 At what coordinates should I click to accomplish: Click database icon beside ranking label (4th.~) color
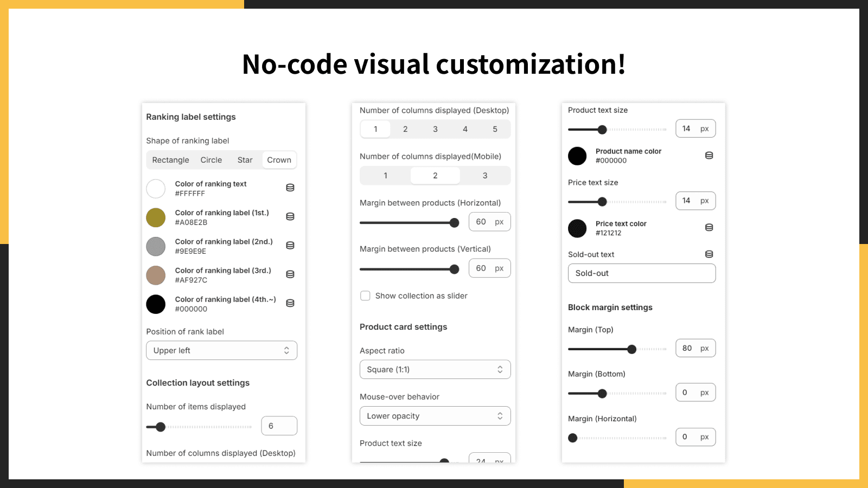point(290,303)
